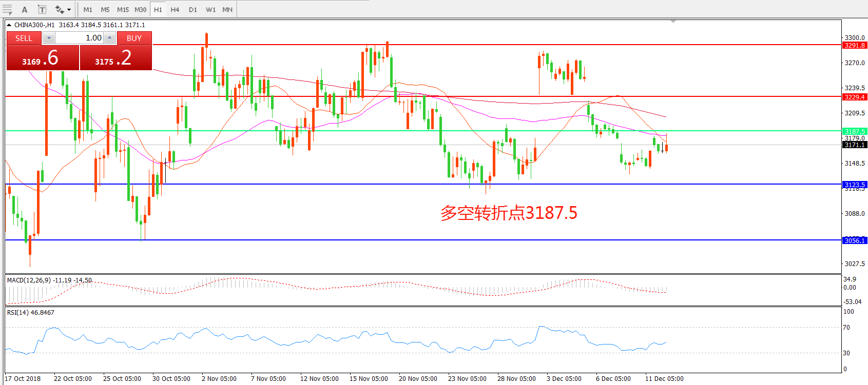Switch to the M15 timeframe

click(123, 9)
